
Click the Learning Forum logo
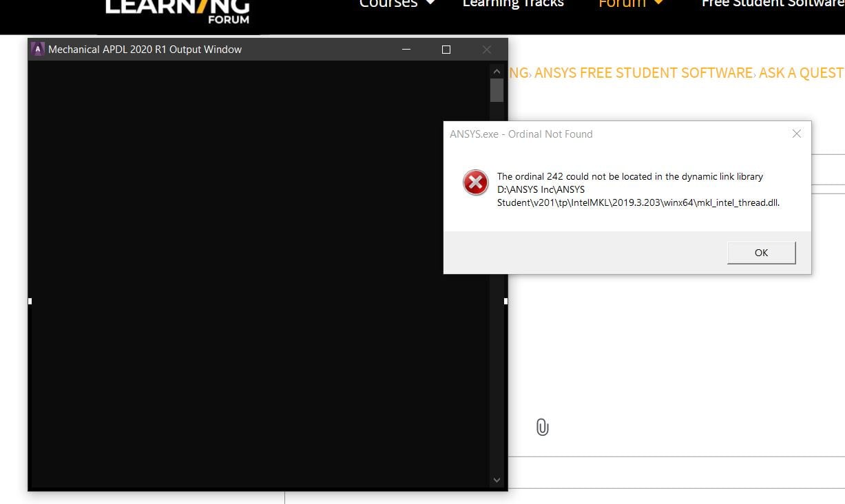178,11
